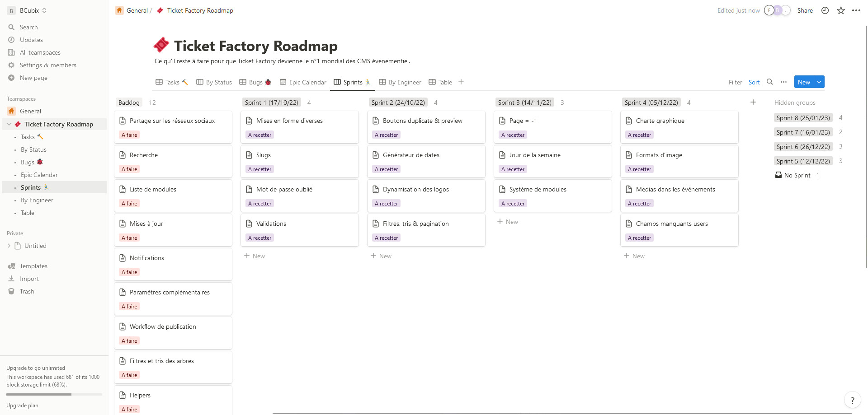Show hidden group Sprint 8 (25/01/23)
Image resolution: width=868 pixels, height=415 pixels.
[x=803, y=118]
